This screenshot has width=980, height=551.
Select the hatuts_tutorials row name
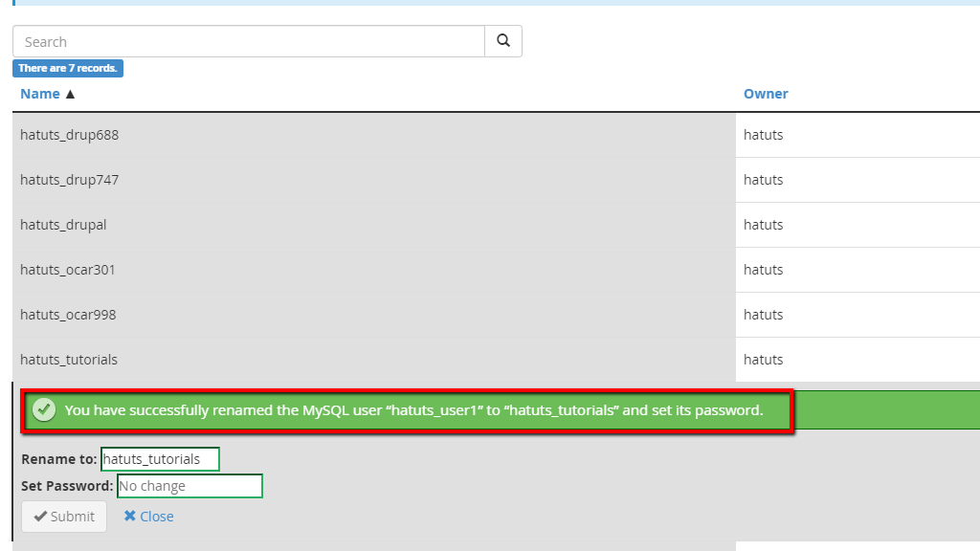click(69, 360)
